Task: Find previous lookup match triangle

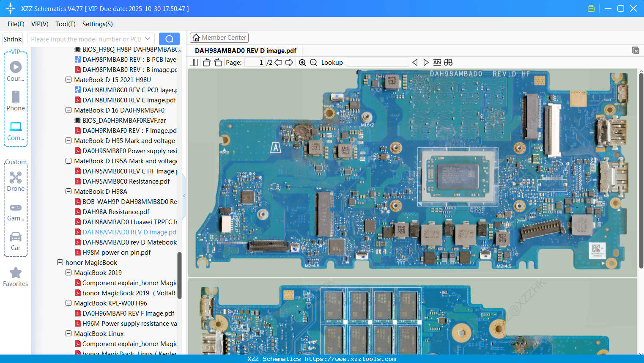Action: 415,63
